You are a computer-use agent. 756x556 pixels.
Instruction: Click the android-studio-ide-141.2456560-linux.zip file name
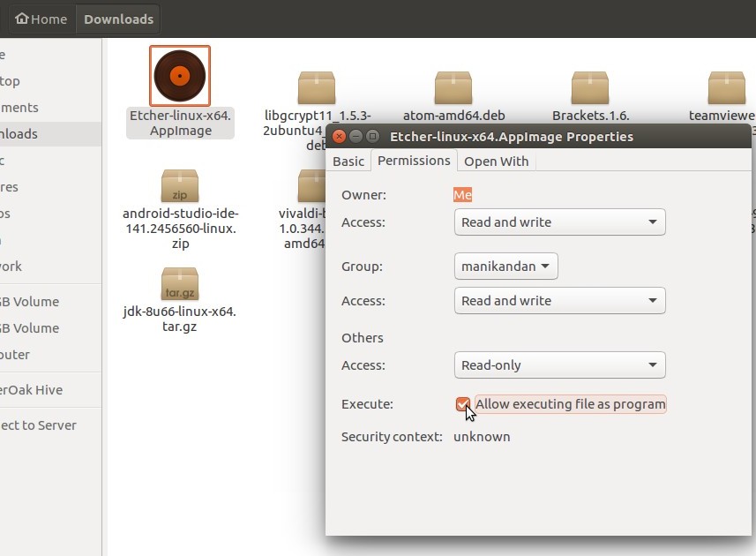tap(180, 228)
